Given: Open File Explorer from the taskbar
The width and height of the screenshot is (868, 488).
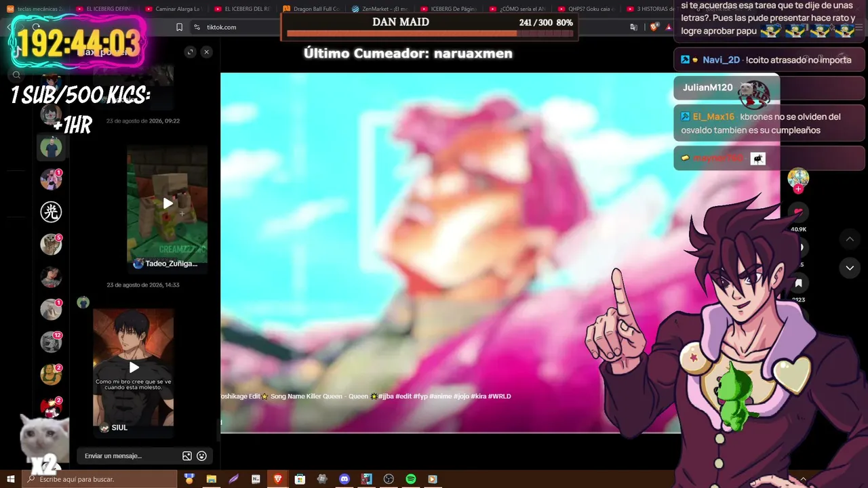Looking at the screenshot, I should point(211,479).
